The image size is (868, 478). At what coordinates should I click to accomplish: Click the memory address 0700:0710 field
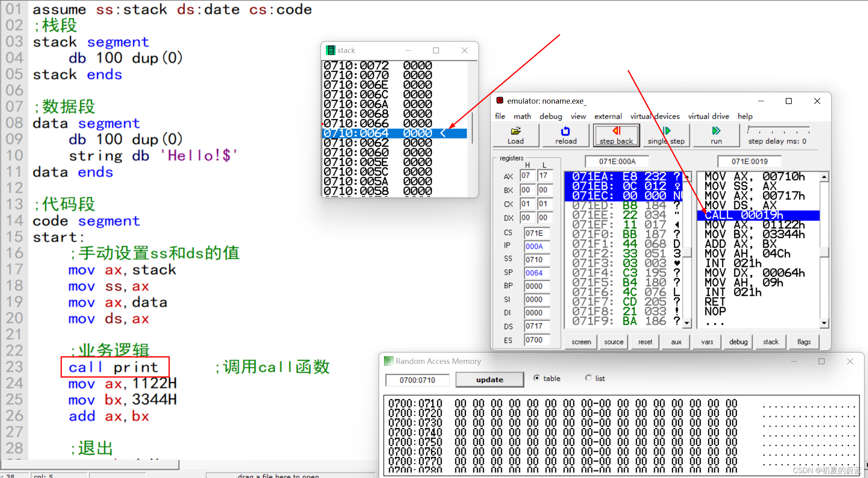417,380
